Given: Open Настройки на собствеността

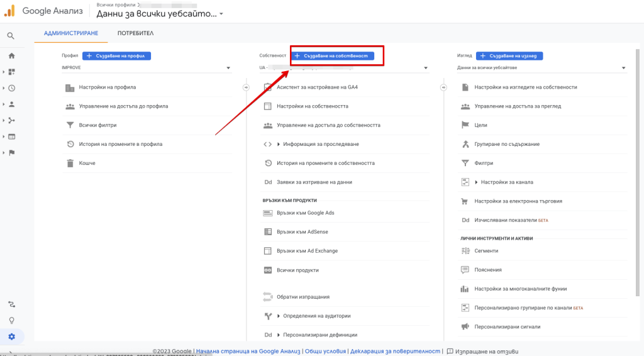Looking at the screenshot, I should click(312, 106).
